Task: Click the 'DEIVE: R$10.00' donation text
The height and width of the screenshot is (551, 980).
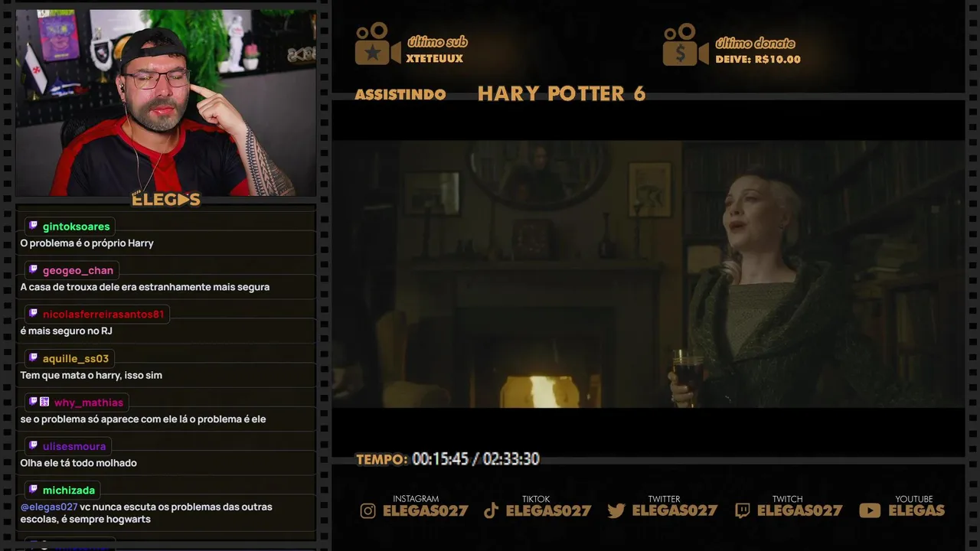Action: tap(758, 60)
